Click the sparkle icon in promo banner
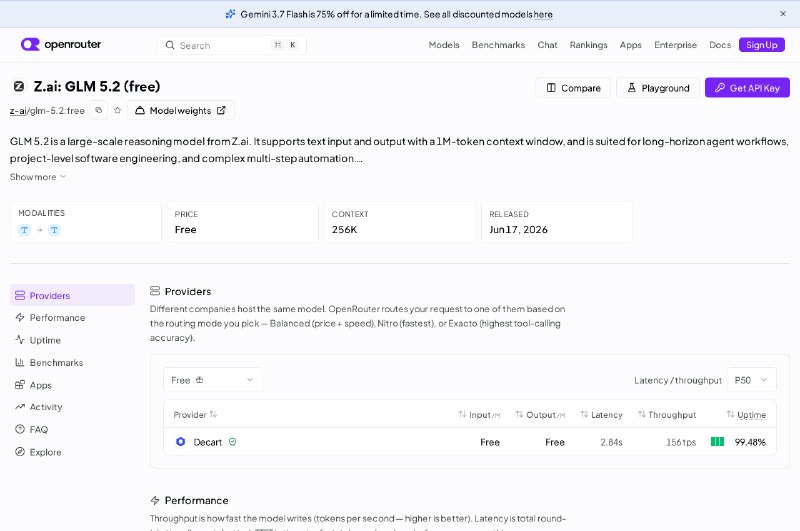The height and width of the screenshot is (531, 800). pos(231,14)
